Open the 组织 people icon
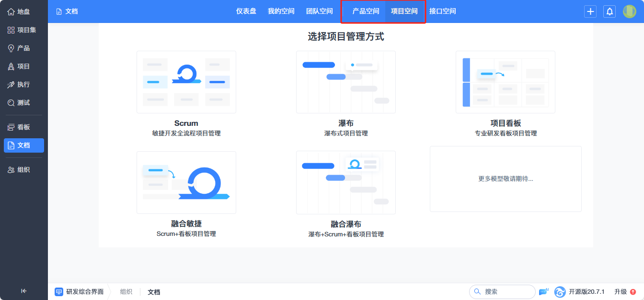The height and width of the screenshot is (300, 644). point(11,170)
